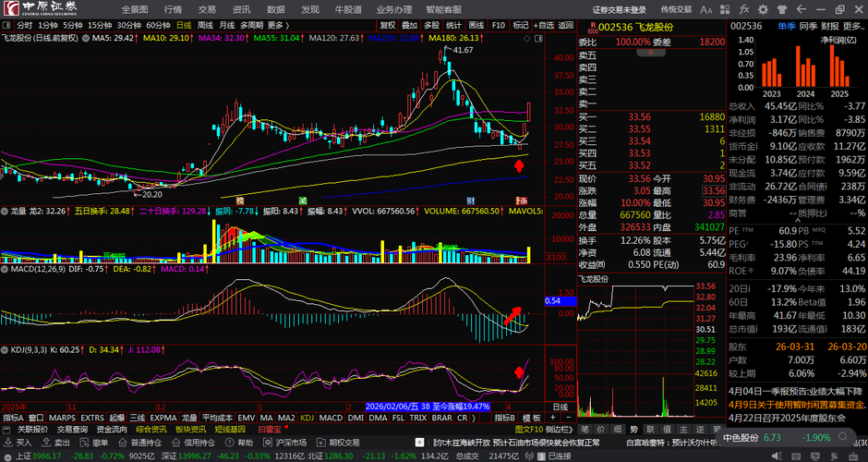Open the grid layout icon
This screenshot has width=868, height=462.
tap(725, 9)
